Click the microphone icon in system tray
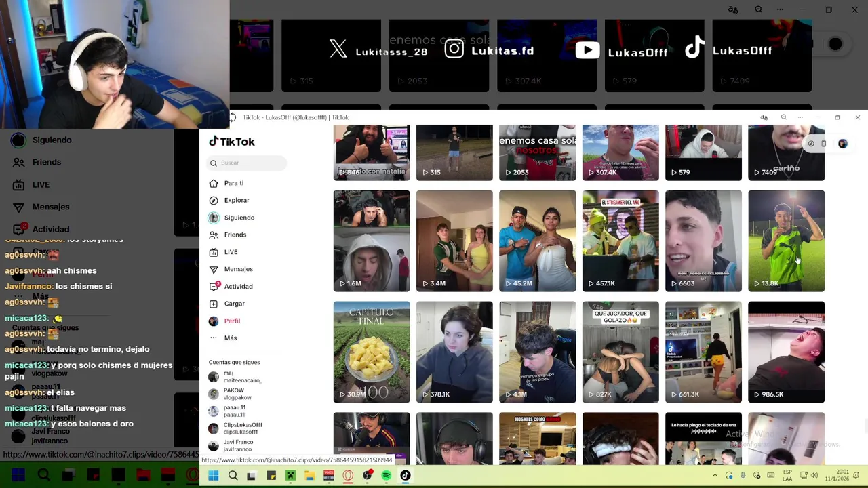Viewport: 868px width, 488px height. (743, 476)
